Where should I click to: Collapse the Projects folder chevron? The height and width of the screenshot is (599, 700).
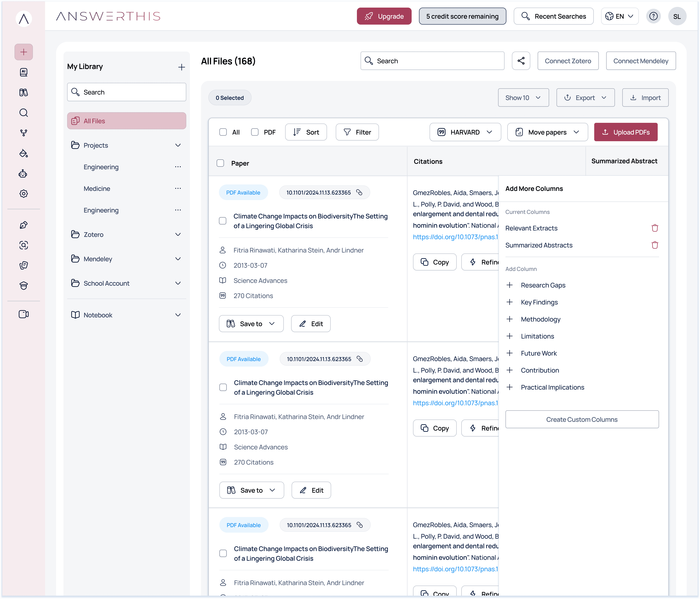click(x=178, y=145)
